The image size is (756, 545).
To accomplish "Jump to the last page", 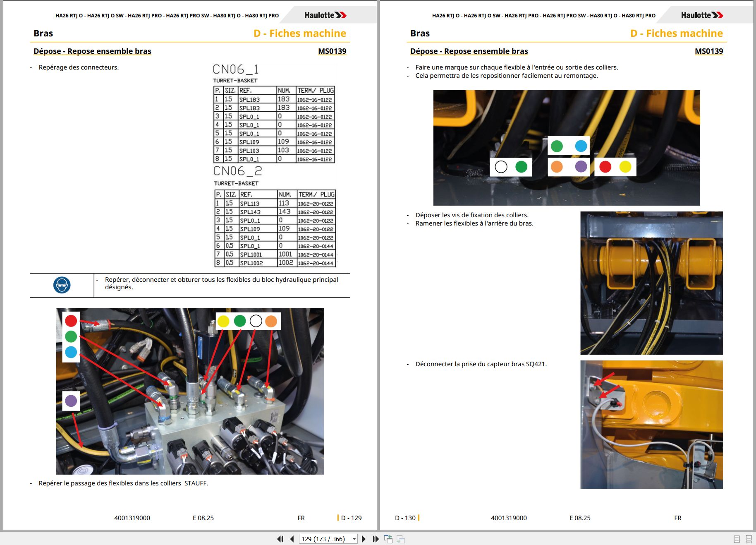I will click(x=376, y=539).
